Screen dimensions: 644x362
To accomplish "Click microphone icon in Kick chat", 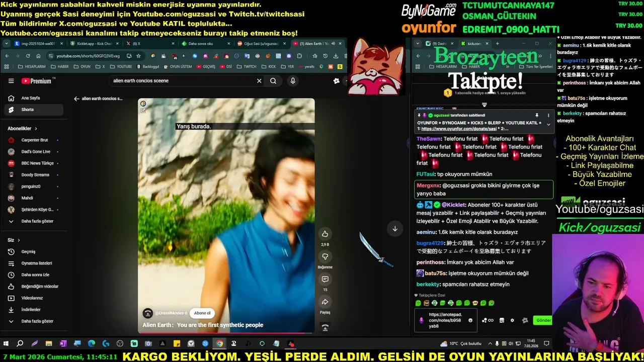I will point(422,320).
